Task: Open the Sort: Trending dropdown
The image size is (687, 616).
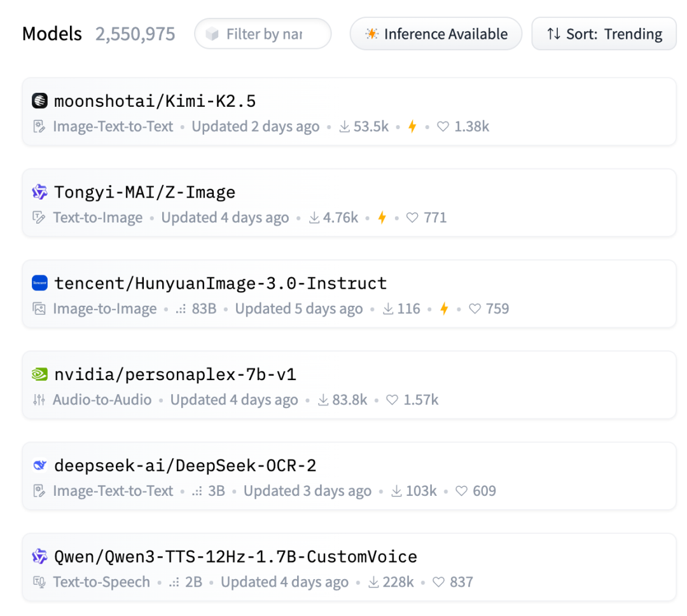Action: point(604,34)
